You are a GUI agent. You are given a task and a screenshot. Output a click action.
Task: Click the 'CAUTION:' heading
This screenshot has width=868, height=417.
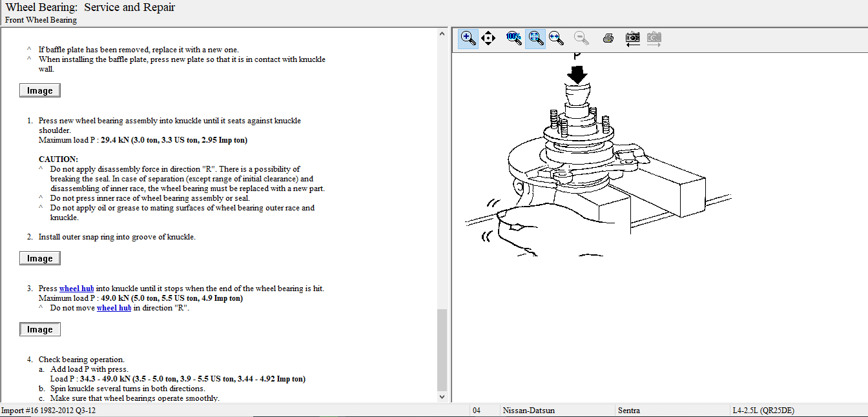58,159
